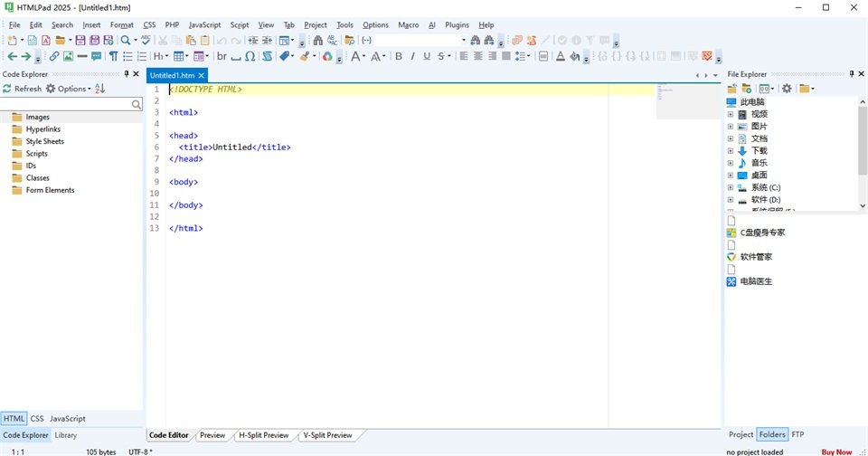Open the File menu
Image resolution: width=868 pixels, height=456 pixels.
click(14, 25)
